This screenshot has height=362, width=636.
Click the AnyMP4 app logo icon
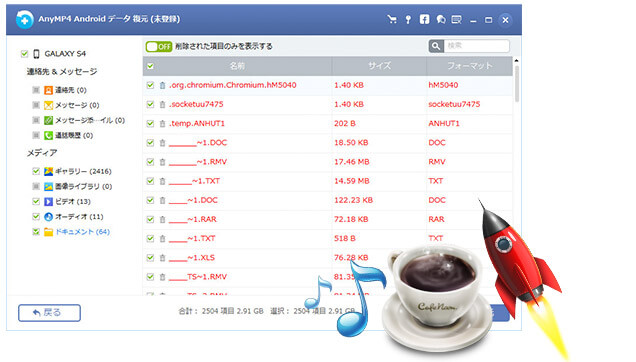[x=24, y=19]
